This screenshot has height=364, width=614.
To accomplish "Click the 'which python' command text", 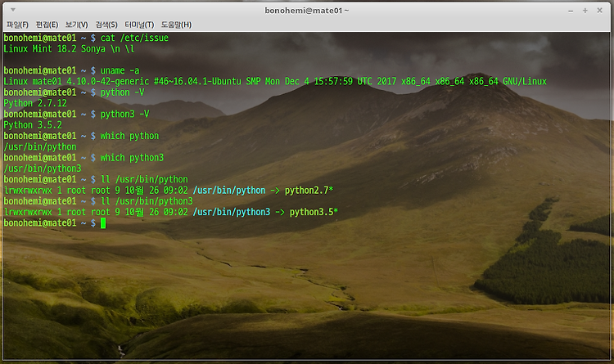I will (129, 136).
